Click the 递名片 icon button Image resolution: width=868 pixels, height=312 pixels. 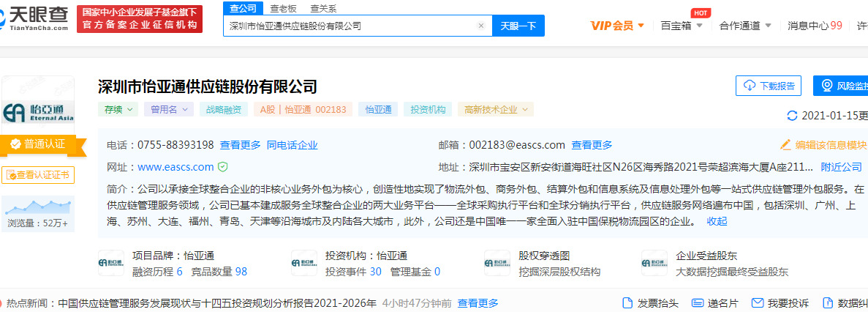pyautogui.click(x=714, y=303)
